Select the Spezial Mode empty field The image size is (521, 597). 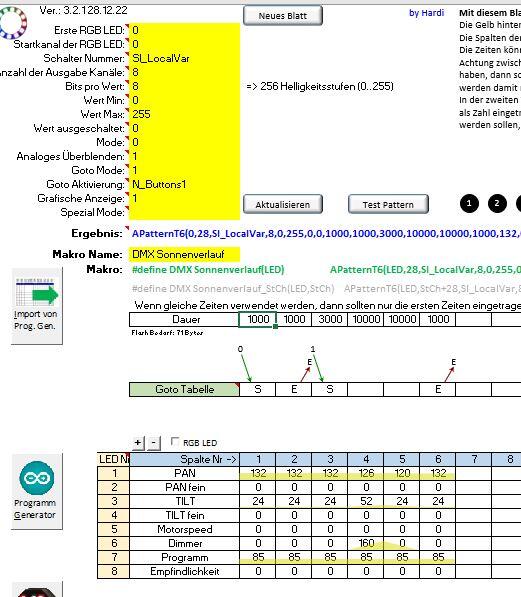coord(185,212)
